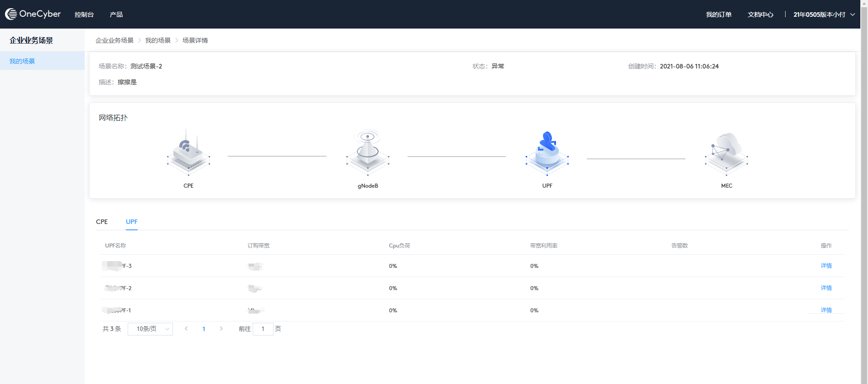Select 我的场景 in the sidebar

click(22, 61)
